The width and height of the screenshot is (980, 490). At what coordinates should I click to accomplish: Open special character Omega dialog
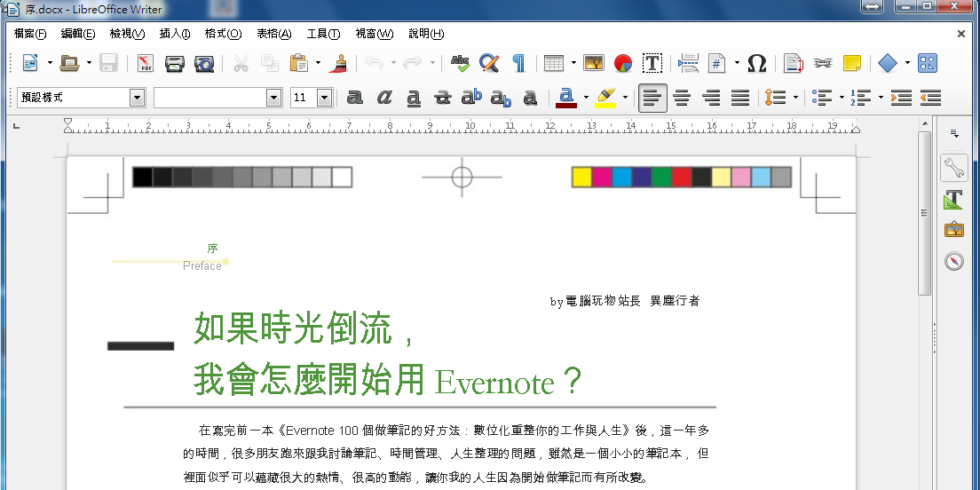click(757, 63)
